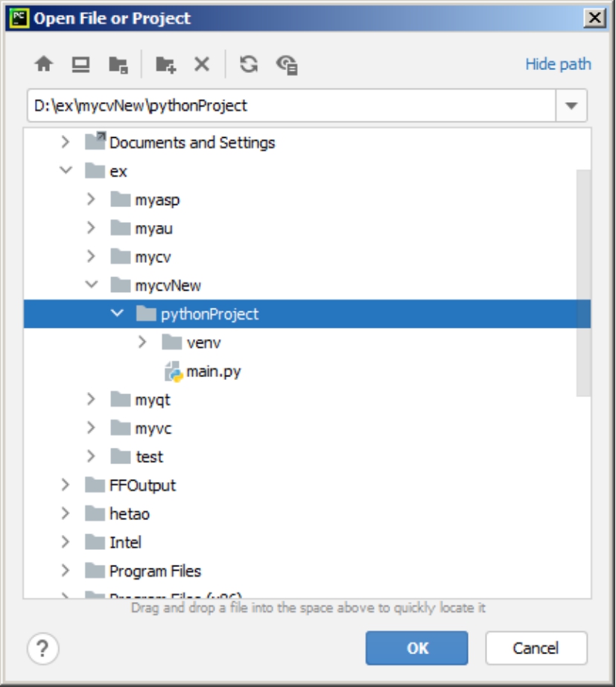This screenshot has width=616, height=687.
Task: Select the Documents and Settings folder
Action: (x=191, y=142)
